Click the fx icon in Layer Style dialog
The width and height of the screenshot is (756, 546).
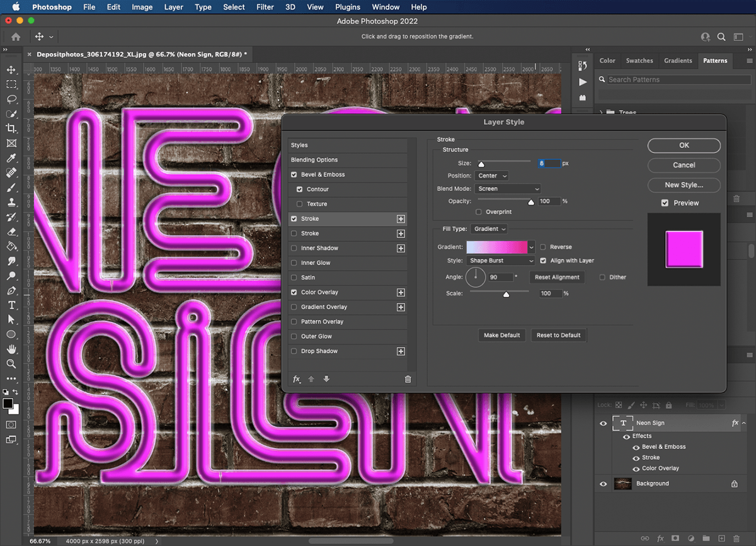click(x=296, y=378)
